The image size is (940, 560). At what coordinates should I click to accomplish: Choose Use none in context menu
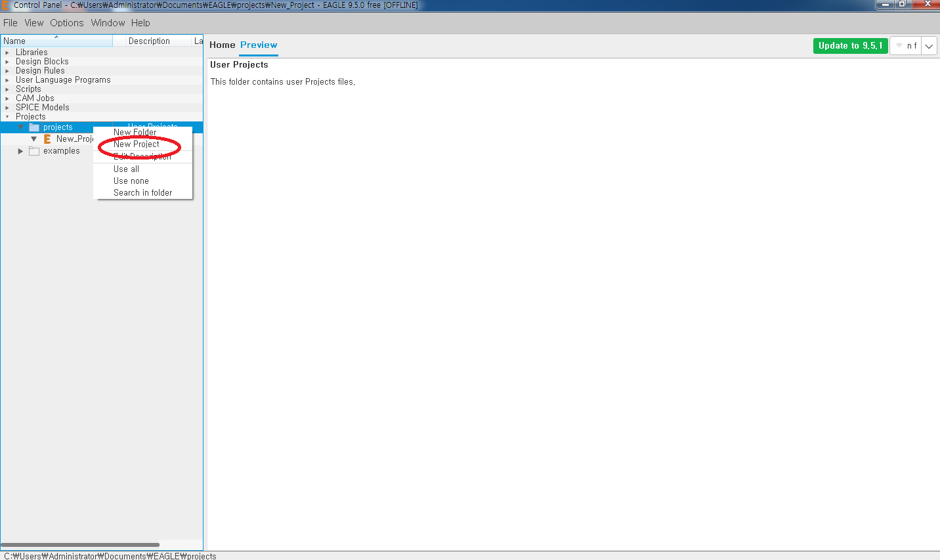143,181
